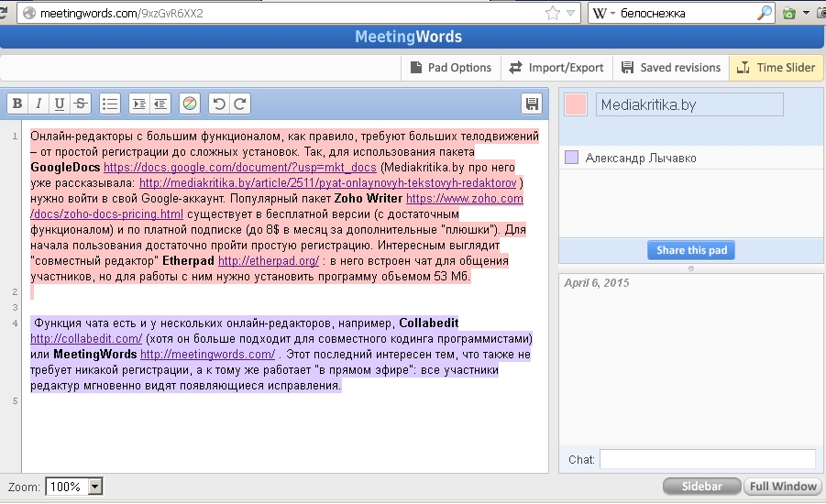Viewport: 826px width, 504px height.
Task: Click the bold word Collabedit
Action: 429,323
